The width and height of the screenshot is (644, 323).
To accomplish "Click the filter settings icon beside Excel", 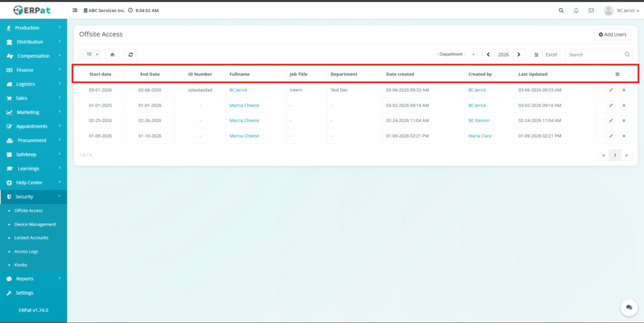I will tap(536, 55).
